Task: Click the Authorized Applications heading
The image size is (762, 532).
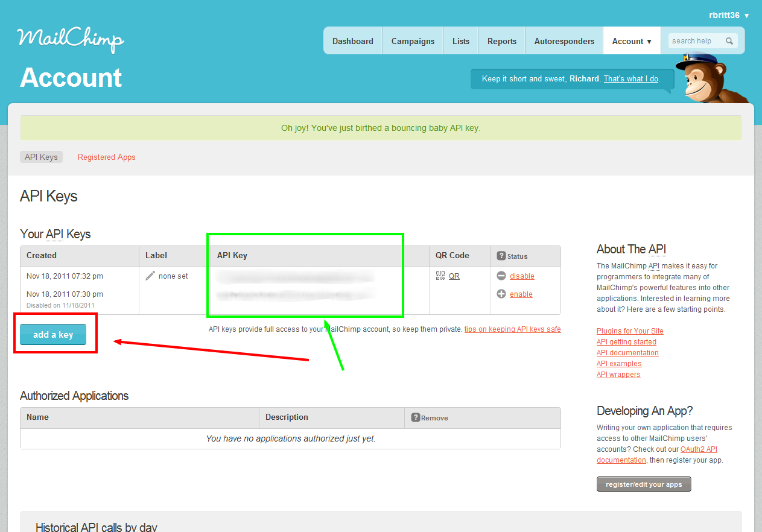Action: point(74,396)
